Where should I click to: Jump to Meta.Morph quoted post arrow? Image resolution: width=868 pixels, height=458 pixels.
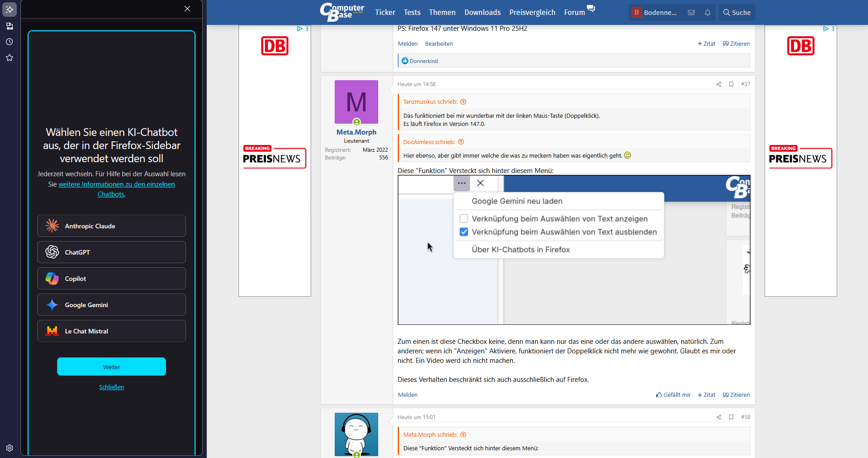[x=463, y=435]
